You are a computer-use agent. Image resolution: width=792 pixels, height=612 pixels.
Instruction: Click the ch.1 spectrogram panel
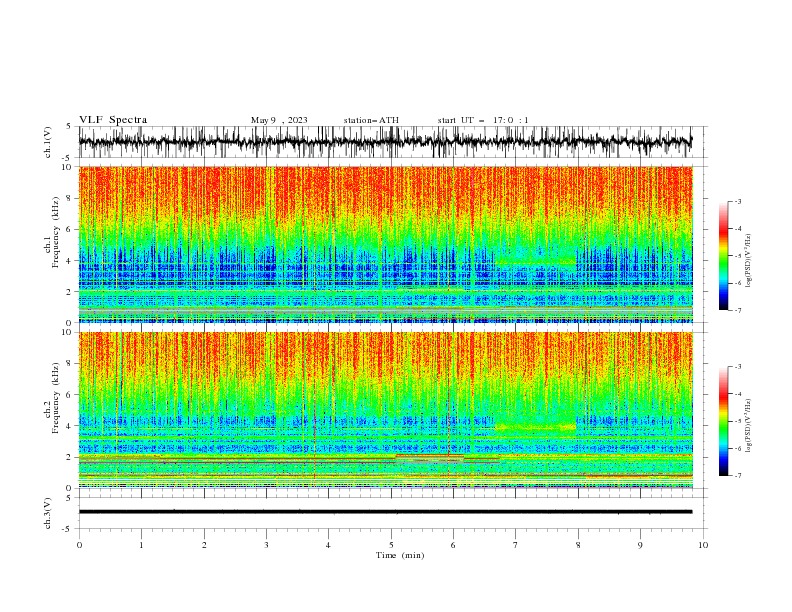[x=385, y=244]
